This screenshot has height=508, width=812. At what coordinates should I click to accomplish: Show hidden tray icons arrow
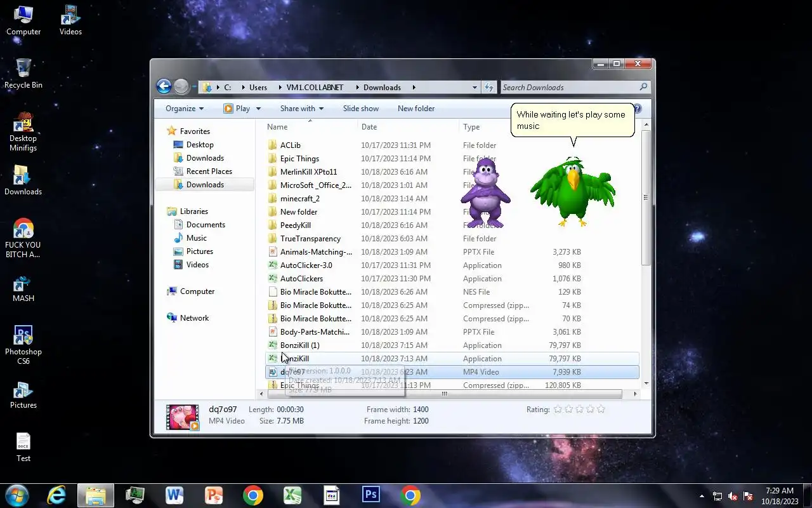click(702, 496)
